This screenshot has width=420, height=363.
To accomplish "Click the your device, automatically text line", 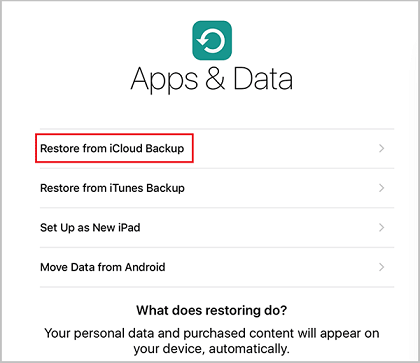I will click(211, 349).
